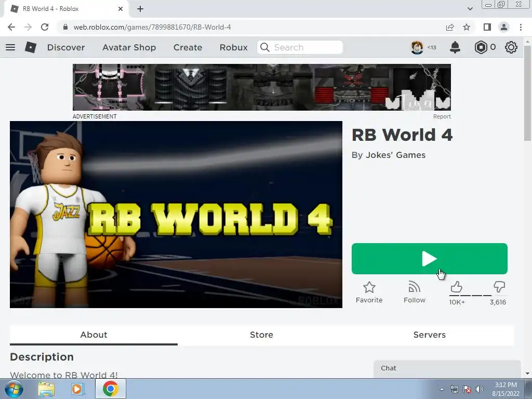The width and height of the screenshot is (532, 399).
Task: Click the Robux balance icon
Action: 481,47
